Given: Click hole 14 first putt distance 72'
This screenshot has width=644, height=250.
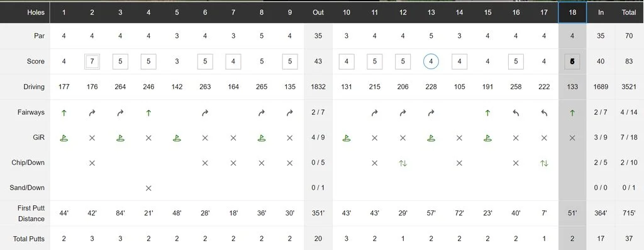Looking at the screenshot, I should (x=459, y=214).
